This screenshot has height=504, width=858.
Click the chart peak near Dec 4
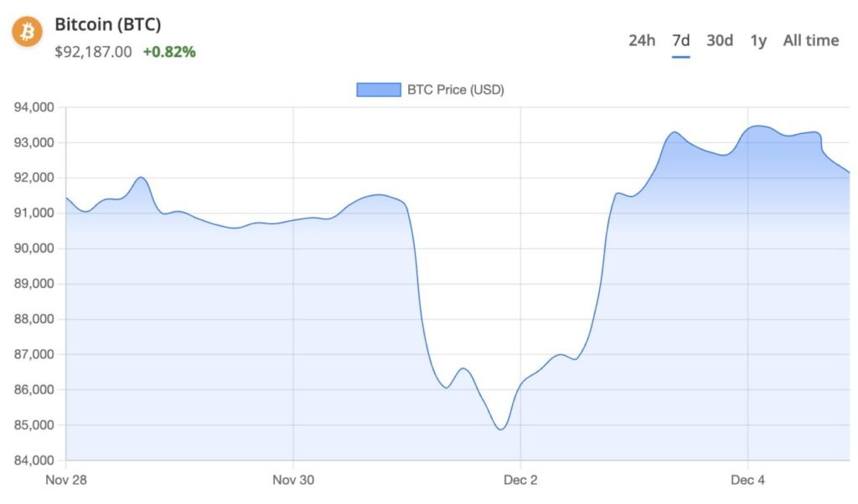tap(758, 126)
